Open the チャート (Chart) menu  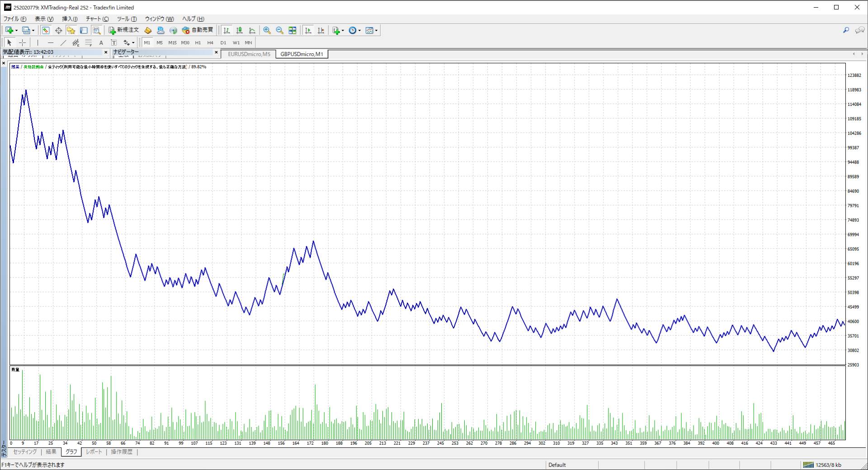[x=97, y=19]
